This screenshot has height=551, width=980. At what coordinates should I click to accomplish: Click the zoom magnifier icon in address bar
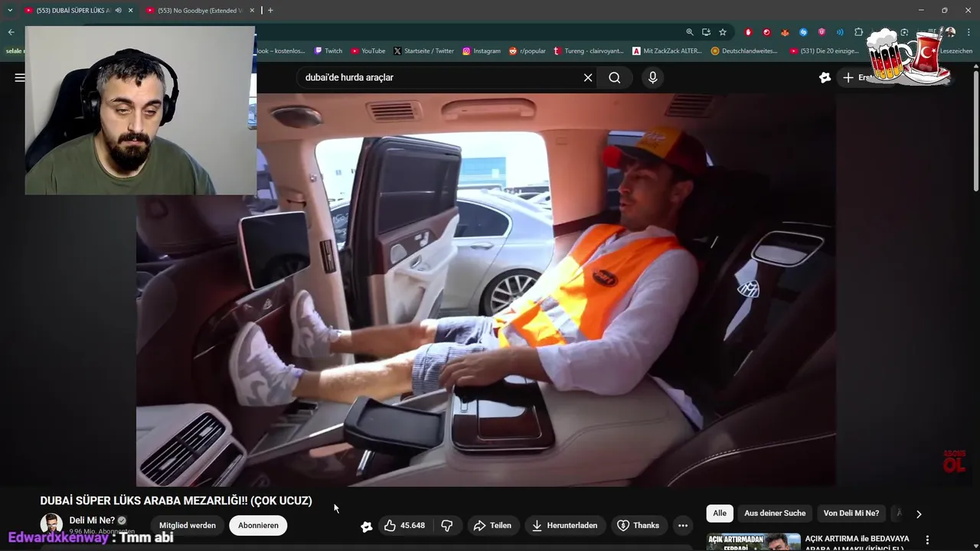pos(689,32)
